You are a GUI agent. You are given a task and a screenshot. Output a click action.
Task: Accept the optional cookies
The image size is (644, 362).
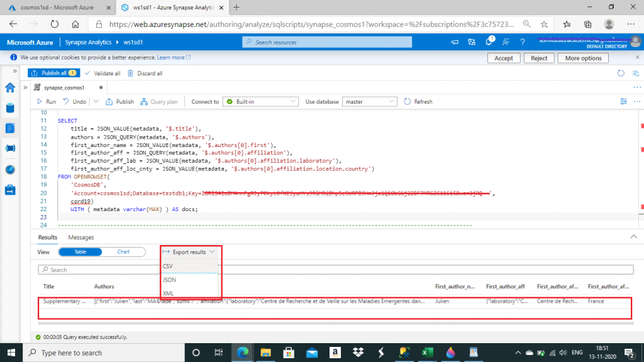point(504,58)
